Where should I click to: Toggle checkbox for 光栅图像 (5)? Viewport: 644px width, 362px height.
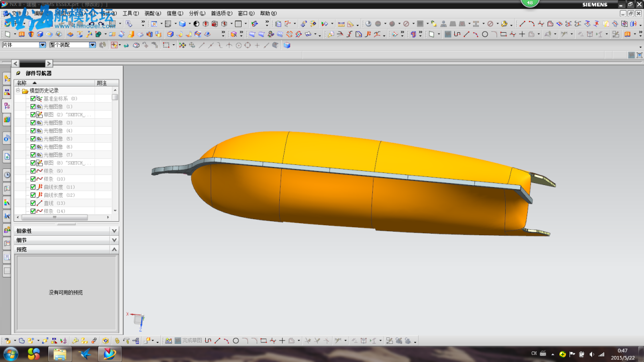click(33, 139)
